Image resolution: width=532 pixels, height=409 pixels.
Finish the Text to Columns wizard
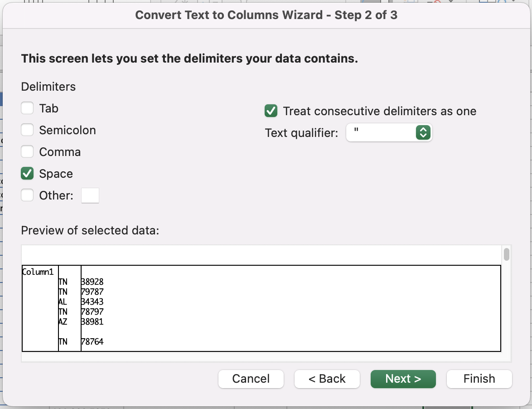[479, 379]
